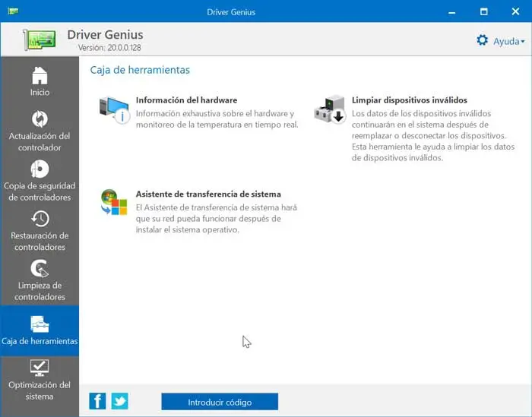Switch to Copia de seguridad de controladores label

click(40, 191)
